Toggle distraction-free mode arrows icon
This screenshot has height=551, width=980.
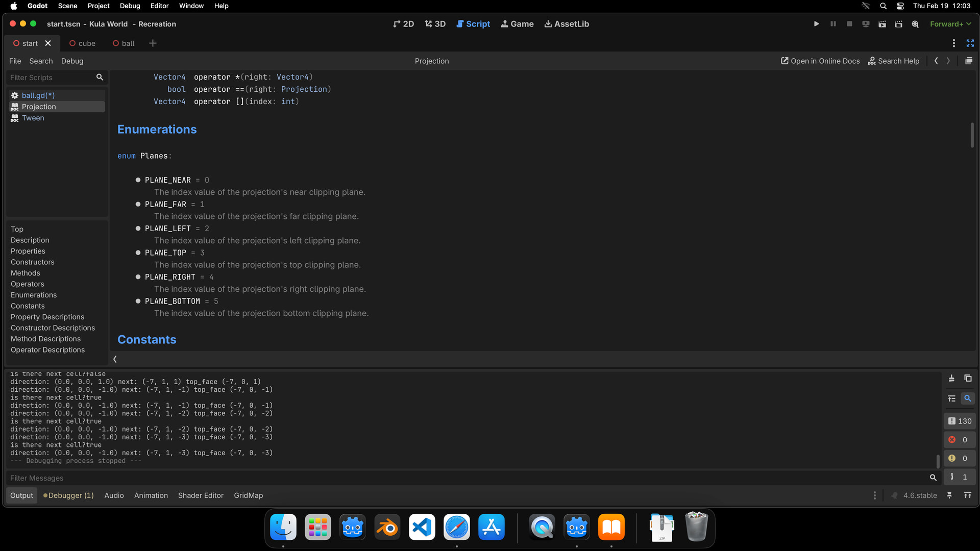coord(970,43)
